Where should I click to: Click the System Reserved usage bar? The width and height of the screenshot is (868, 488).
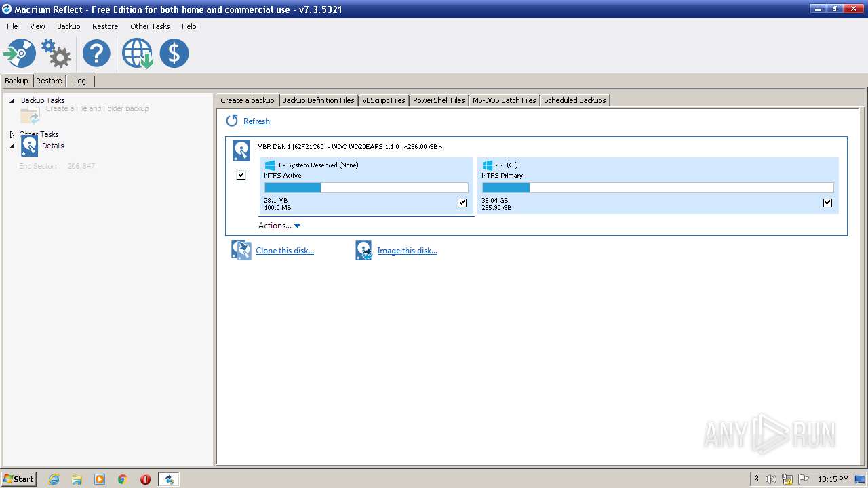point(366,188)
